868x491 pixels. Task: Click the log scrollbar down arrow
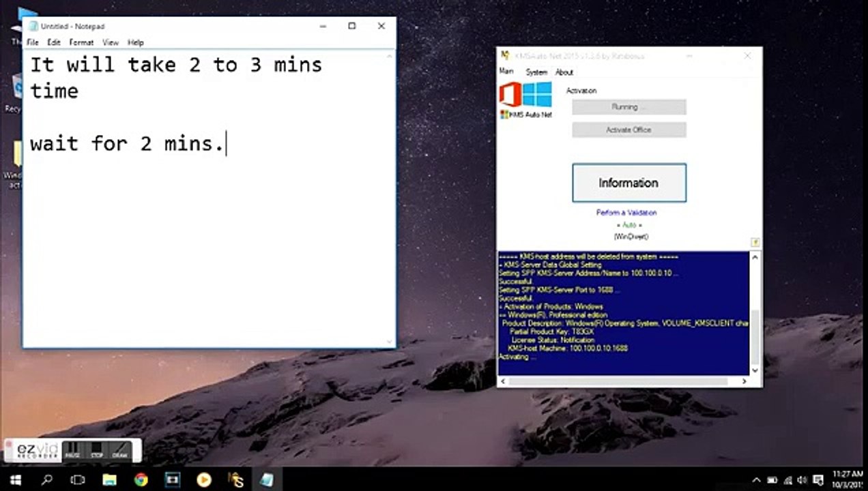755,370
